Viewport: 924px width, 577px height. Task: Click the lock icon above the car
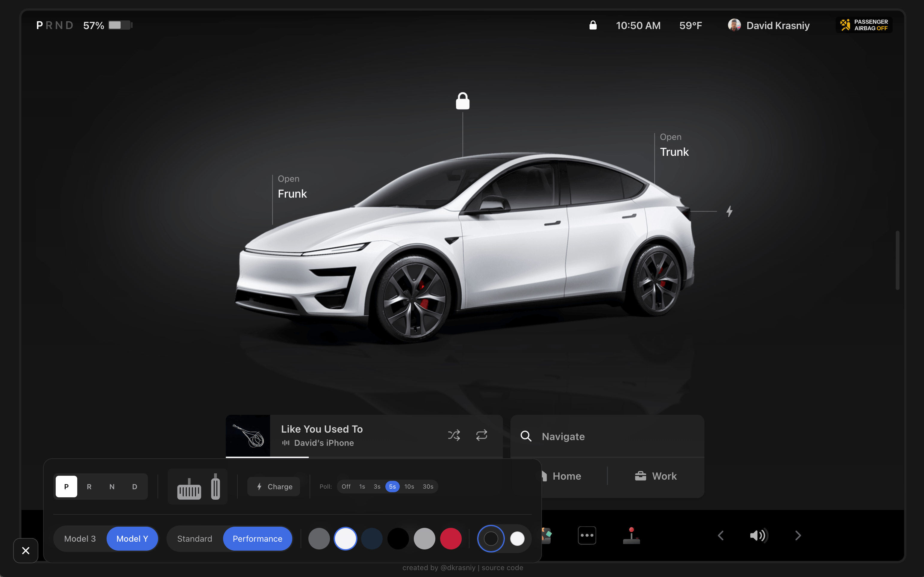(x=462, y=101)
